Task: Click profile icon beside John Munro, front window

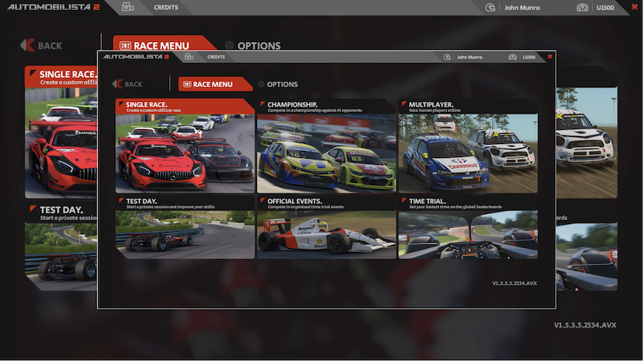Action: tap(447, 57)
